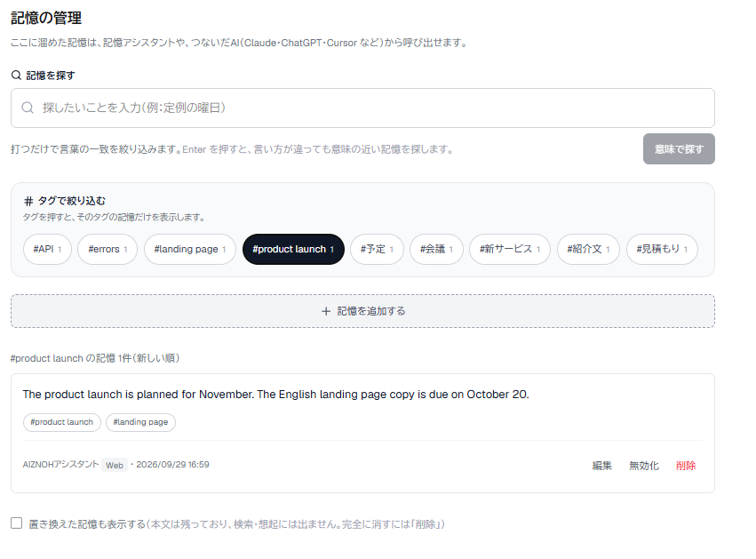756x559 pixels.
Task: Click the 記憶の管理 page heading
Action: pyautogui.click(x=46, y=18)
